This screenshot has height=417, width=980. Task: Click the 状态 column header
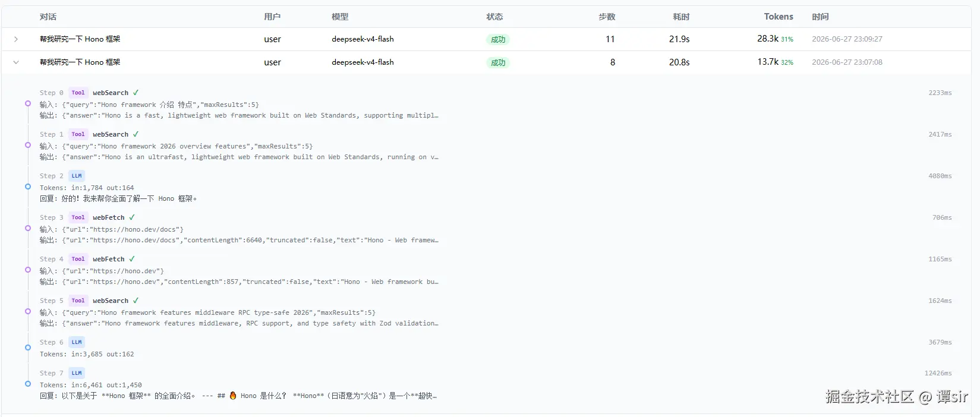[494, 17]
